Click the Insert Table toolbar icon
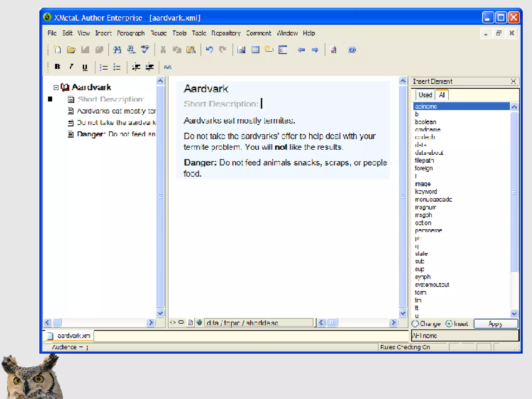The width and height of the screenshot is (532, 399). (x=255, y=49)
